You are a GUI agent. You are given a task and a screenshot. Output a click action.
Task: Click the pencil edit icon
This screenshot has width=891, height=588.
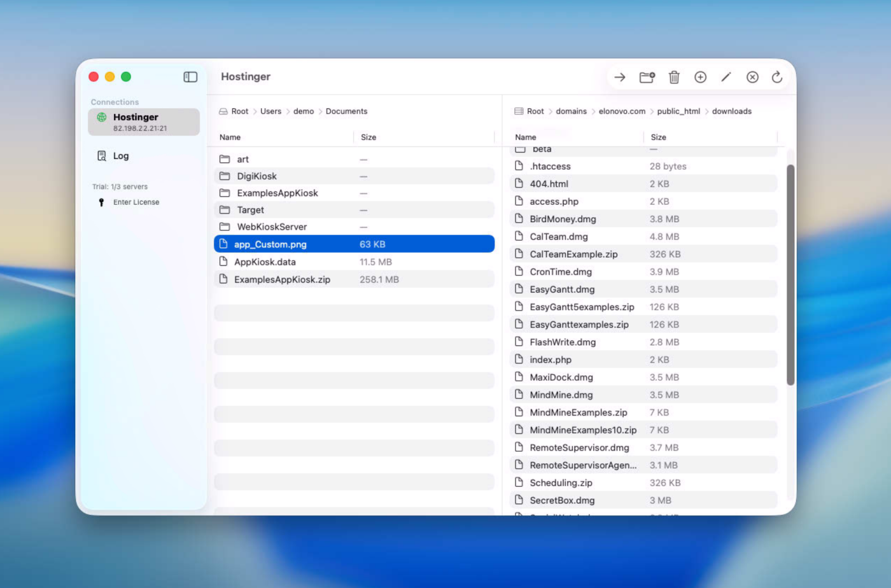click(x=726, y=77)
